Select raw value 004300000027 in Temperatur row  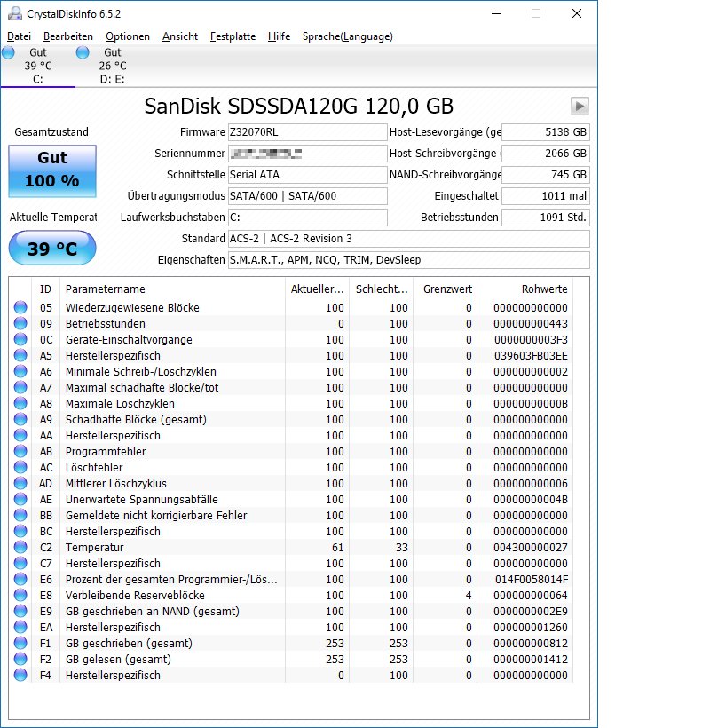pos(531,548)
